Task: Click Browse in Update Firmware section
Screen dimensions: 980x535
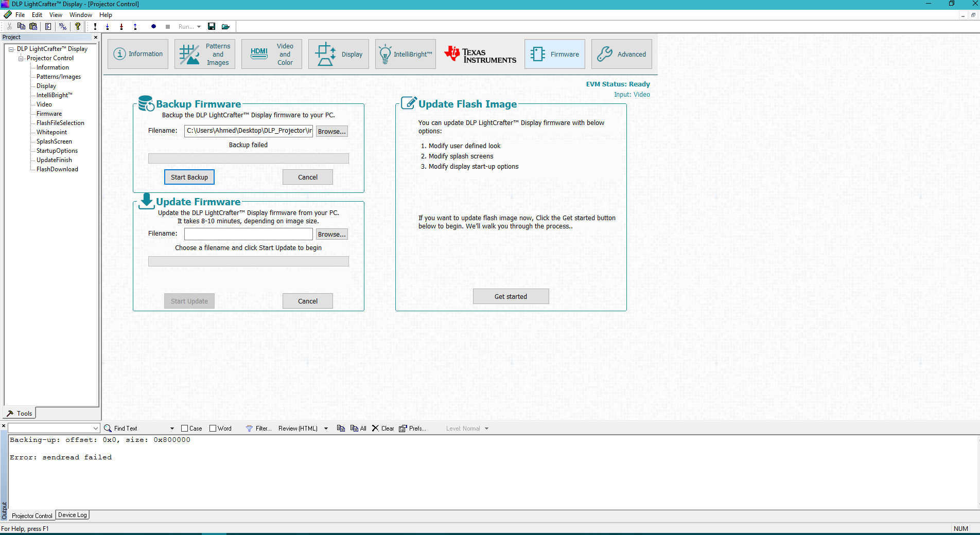Action: (x=332, y=234)
